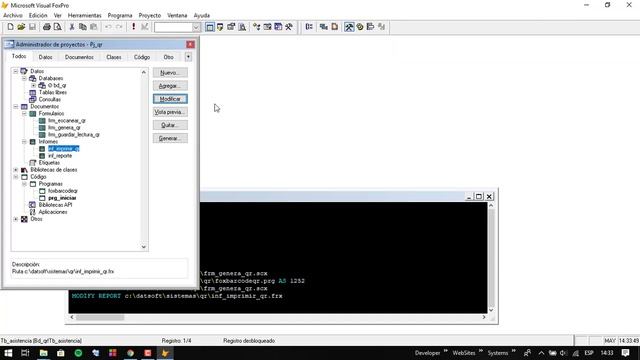Viewport: 640px width, 360px height.
Task: Click the Toolbox hammer-and-wrench icon
Action: pyautogui.click(x=289, y=27)
